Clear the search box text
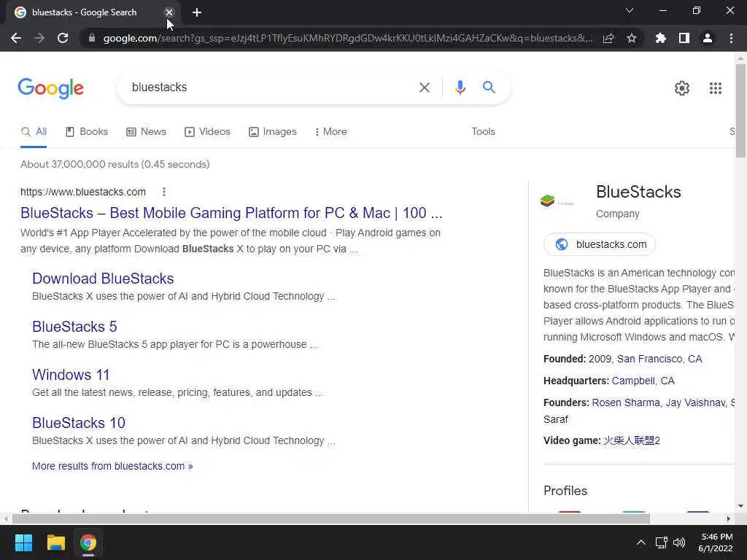 coord(424,87)
